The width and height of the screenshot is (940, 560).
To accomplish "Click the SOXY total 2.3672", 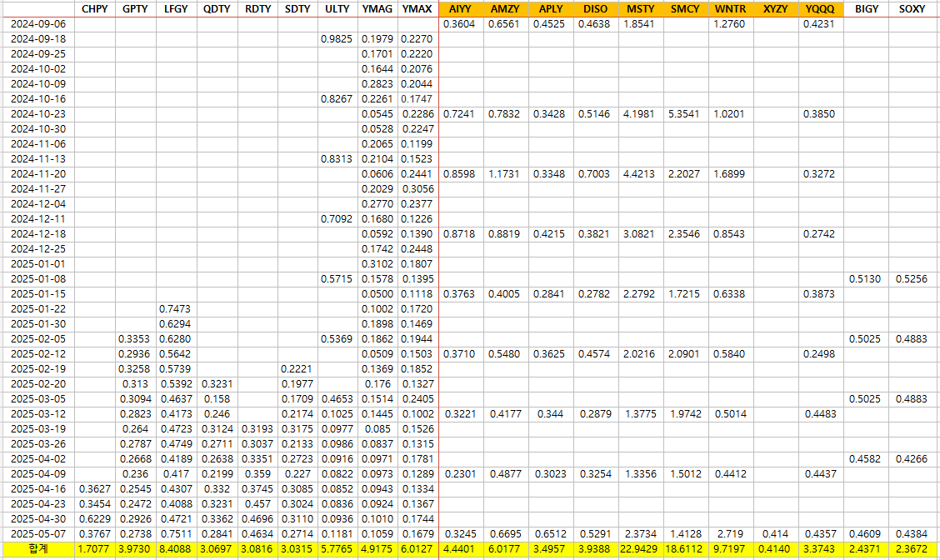I will 912,549.
